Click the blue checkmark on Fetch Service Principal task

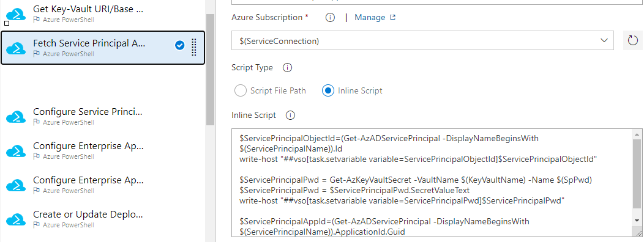coord(179,46)
